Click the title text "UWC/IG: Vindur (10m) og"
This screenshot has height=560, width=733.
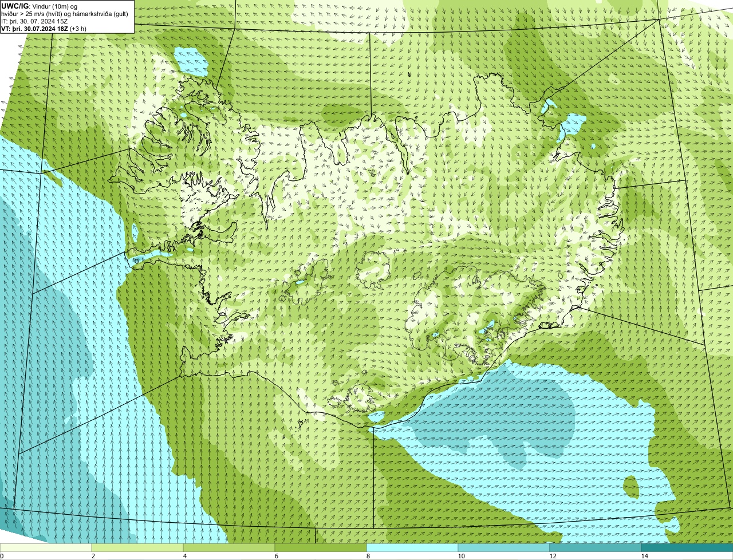pos(39,6)
